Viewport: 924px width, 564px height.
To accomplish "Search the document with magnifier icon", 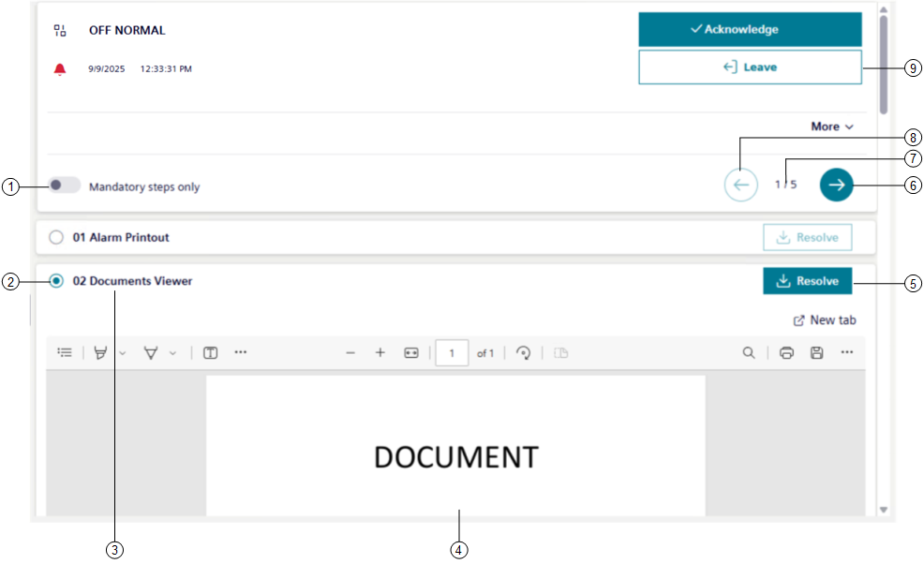I will 749,353.
